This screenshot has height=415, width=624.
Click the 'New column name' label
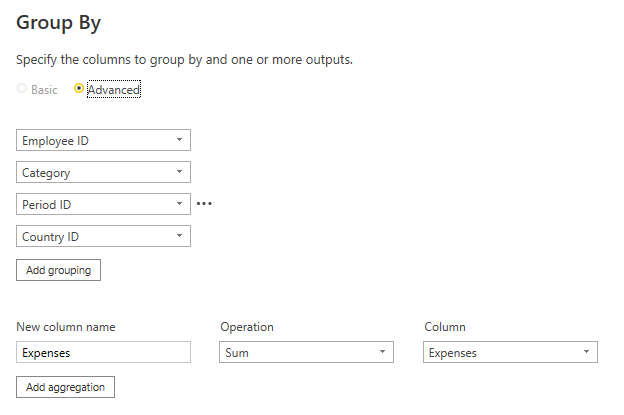(66, 327)
